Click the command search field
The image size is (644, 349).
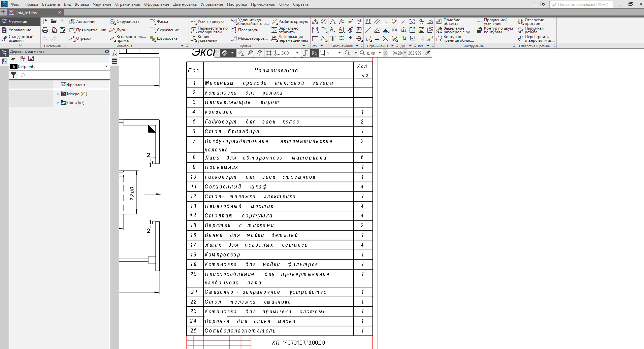click(x=582, y=4)
